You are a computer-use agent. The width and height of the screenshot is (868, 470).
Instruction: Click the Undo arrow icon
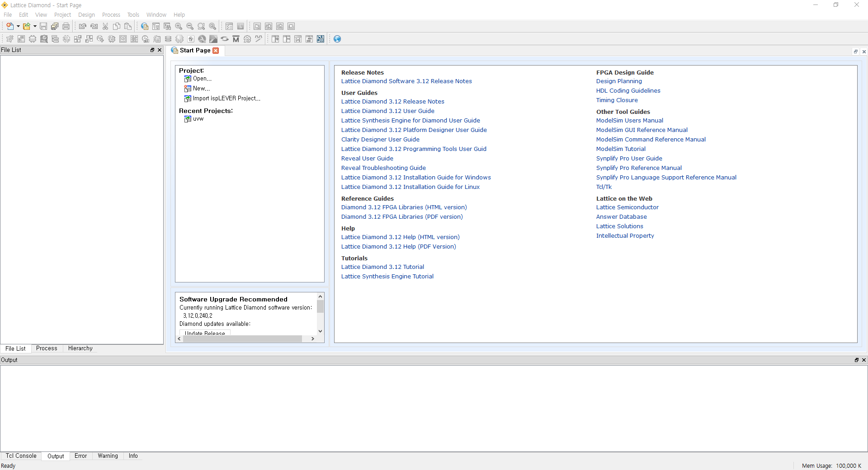pos(83,26)
